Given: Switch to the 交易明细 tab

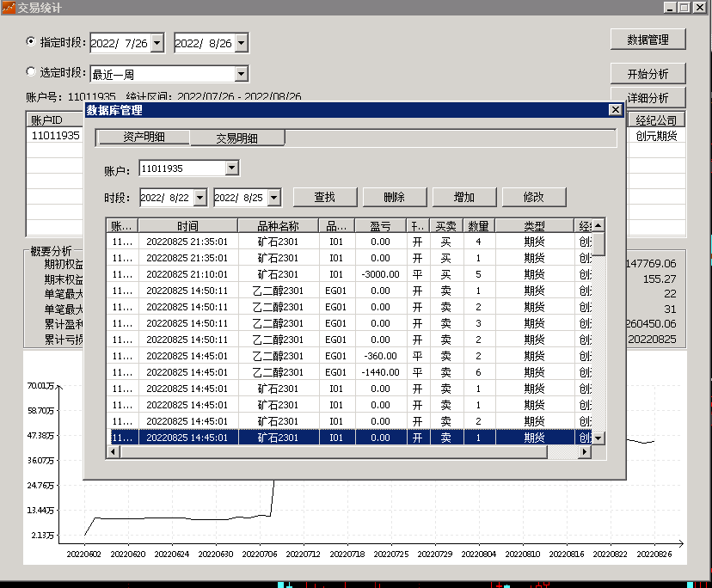Looking at the screenshot, I should 237,138.
